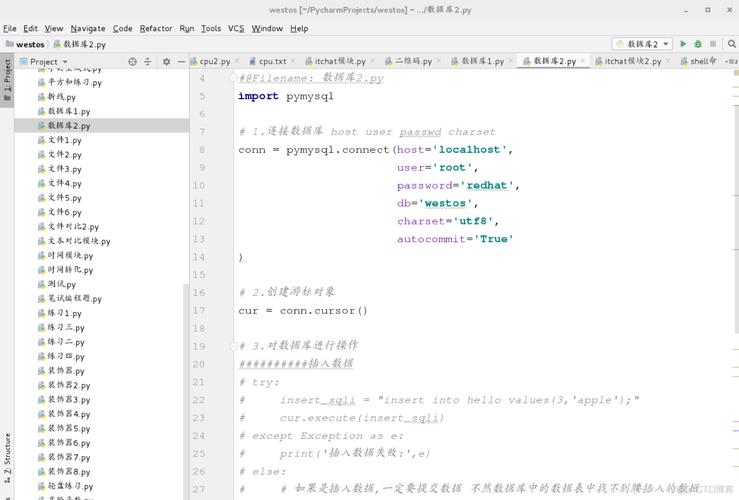Close the cpu.txt editor tab
The image size is (739, 500).
point(293,61)
